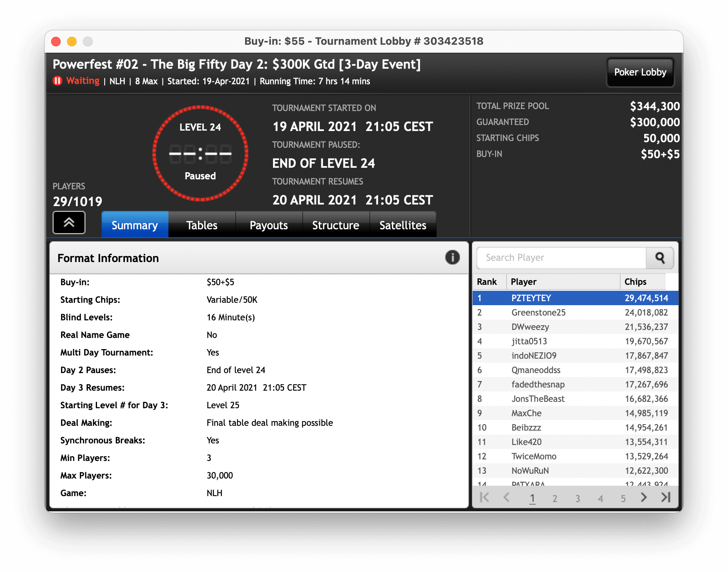Viewport: 728px width, 572px height.
Task: Select the Summary tab
Action: click(x=135, y=225)
